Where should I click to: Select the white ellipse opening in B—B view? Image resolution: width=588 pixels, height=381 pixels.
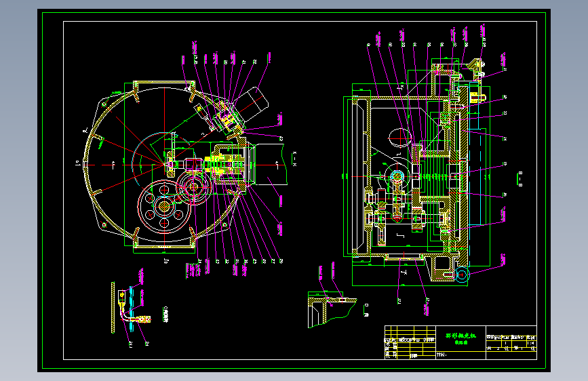400,138
